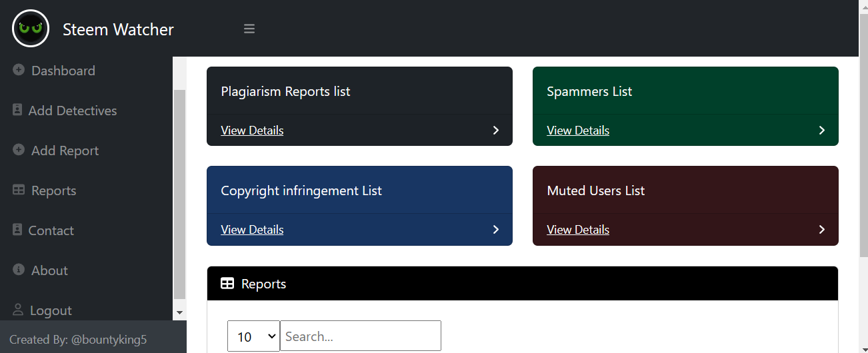Select Logout in the sidebar
This screenshot has height=353, width=868.
point(51,310)
